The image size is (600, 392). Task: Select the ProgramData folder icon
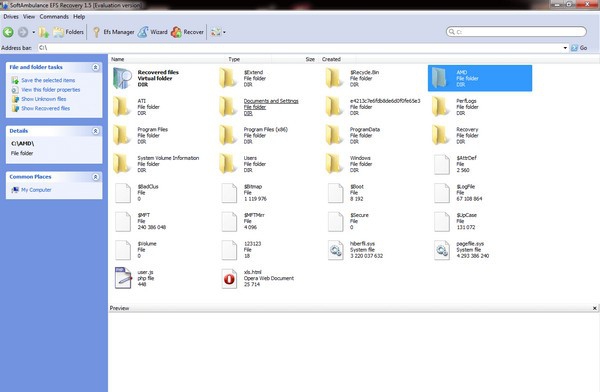point(335,136)
